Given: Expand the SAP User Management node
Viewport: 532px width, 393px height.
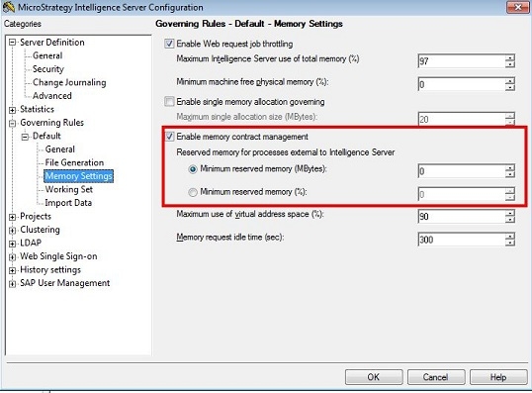Looking at the screenshot, I should [12, 284].
